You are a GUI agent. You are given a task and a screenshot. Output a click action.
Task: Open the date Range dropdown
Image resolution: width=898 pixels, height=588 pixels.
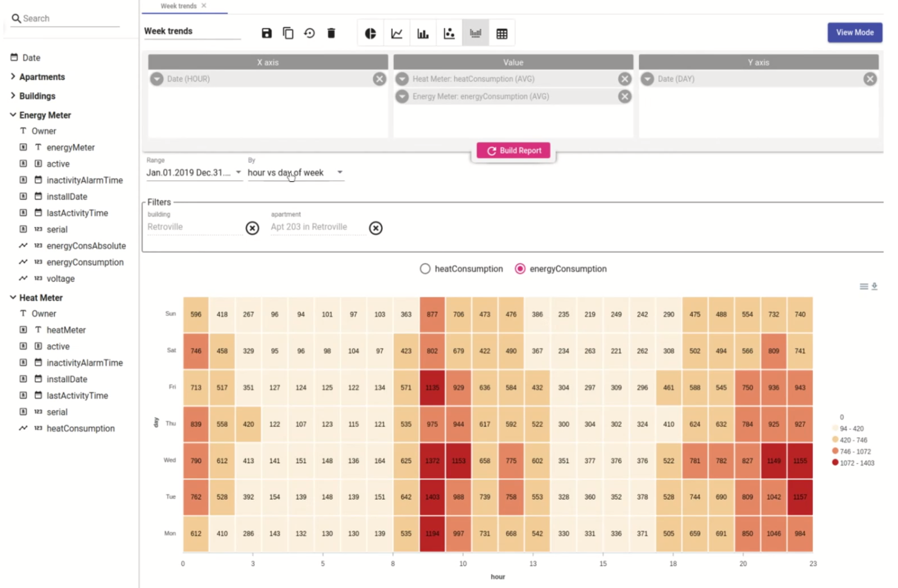(193, 173)
